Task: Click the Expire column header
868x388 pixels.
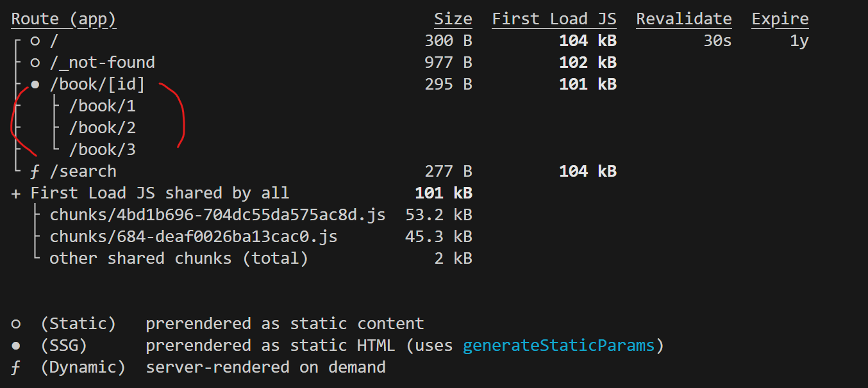Action: 780,19
